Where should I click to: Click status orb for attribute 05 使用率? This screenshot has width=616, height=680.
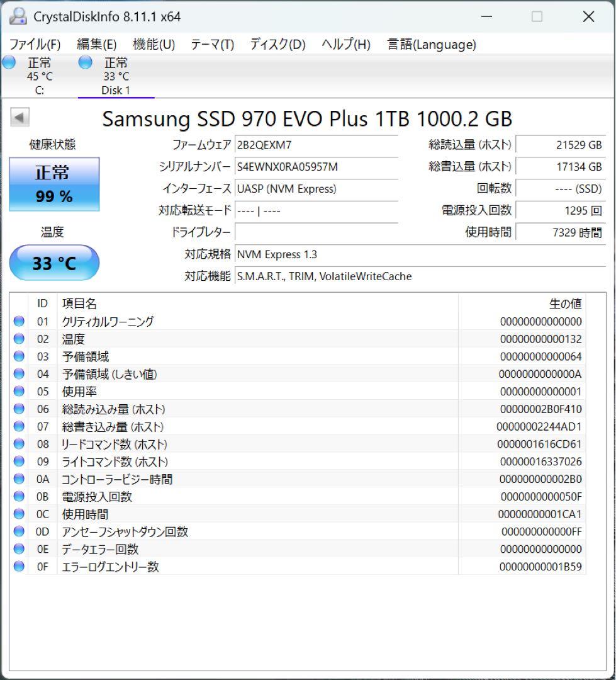19,391
